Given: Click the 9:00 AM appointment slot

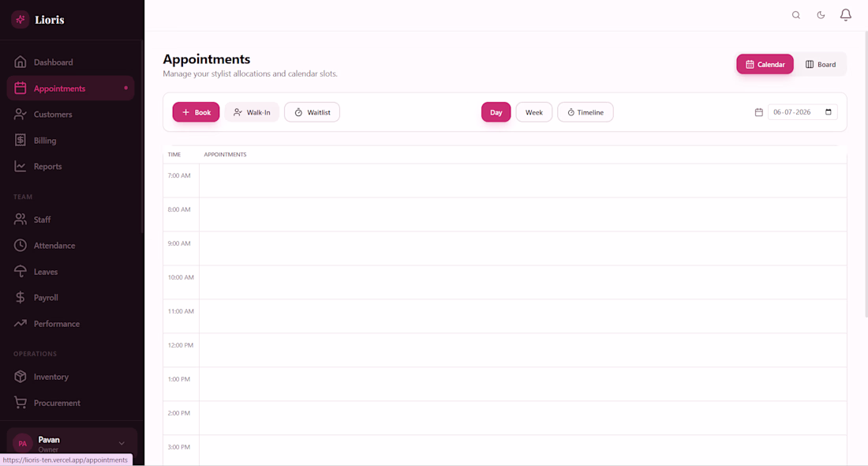Looking at the screenshot, I should [x=522, y=248].
